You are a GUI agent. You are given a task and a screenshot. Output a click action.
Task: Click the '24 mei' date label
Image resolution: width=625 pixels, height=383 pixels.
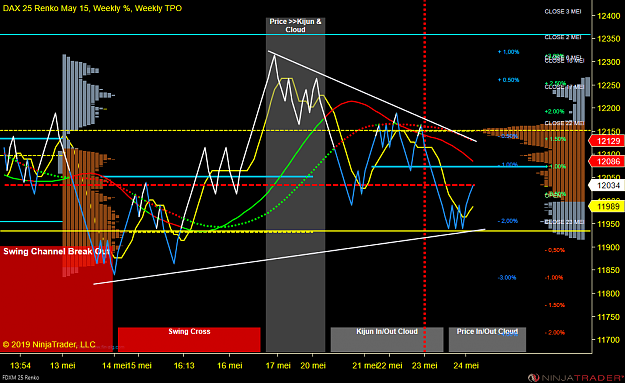[x=466, y=365]
